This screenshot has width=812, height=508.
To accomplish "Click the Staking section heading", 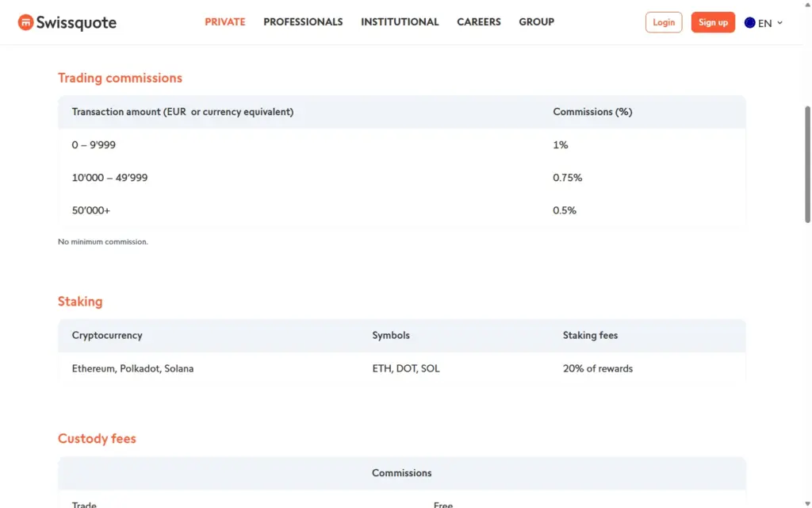I will click(80, 301).
